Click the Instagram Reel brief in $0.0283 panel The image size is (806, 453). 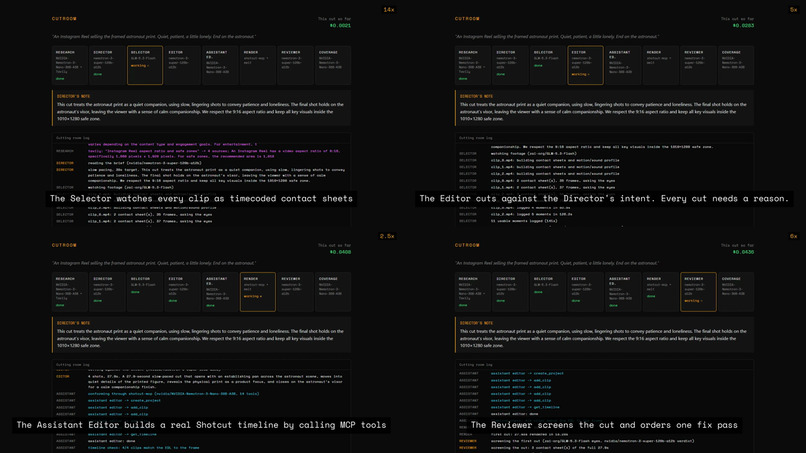557,37
